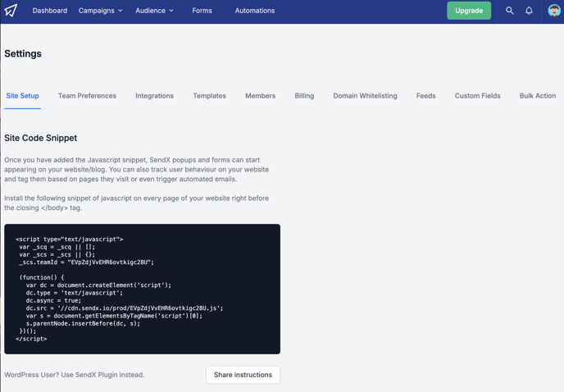Open the Automations navigation item
The image size is (564, 392).
[x=255, y=11]
